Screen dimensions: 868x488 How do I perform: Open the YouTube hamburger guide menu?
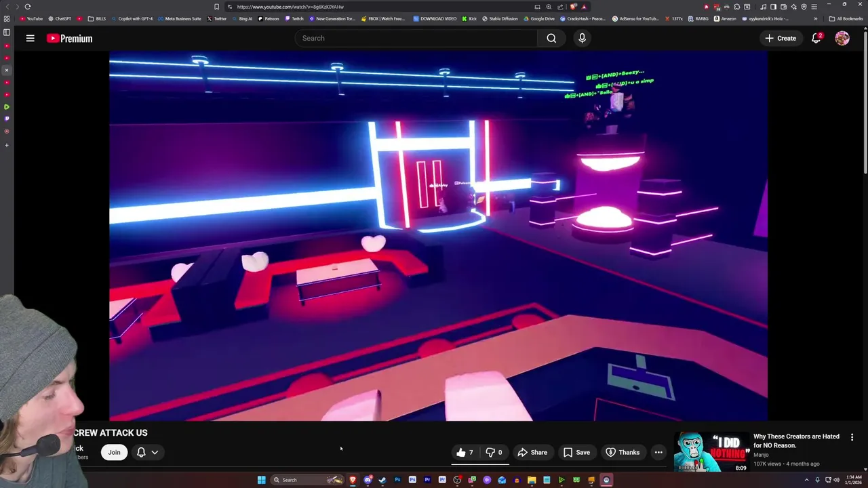point(30,38)
